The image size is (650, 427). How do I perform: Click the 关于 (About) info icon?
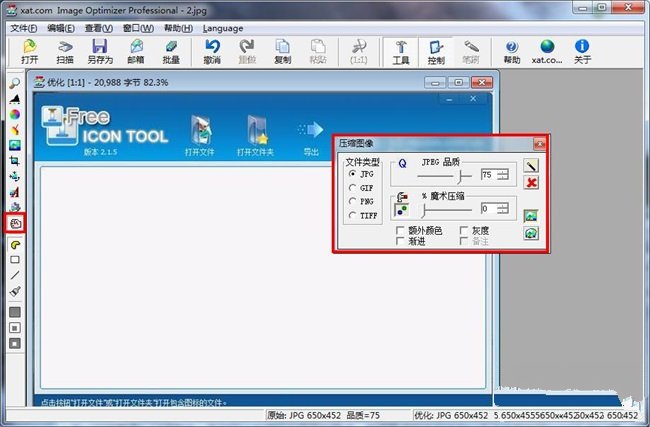click(582, 51)
